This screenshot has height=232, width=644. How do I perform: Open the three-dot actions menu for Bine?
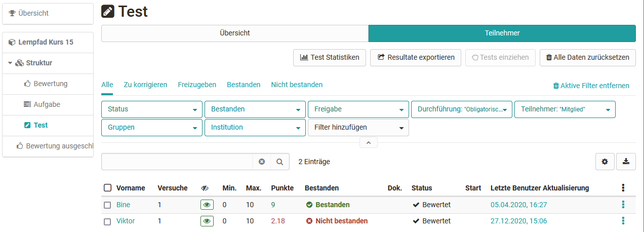(623, 205)
